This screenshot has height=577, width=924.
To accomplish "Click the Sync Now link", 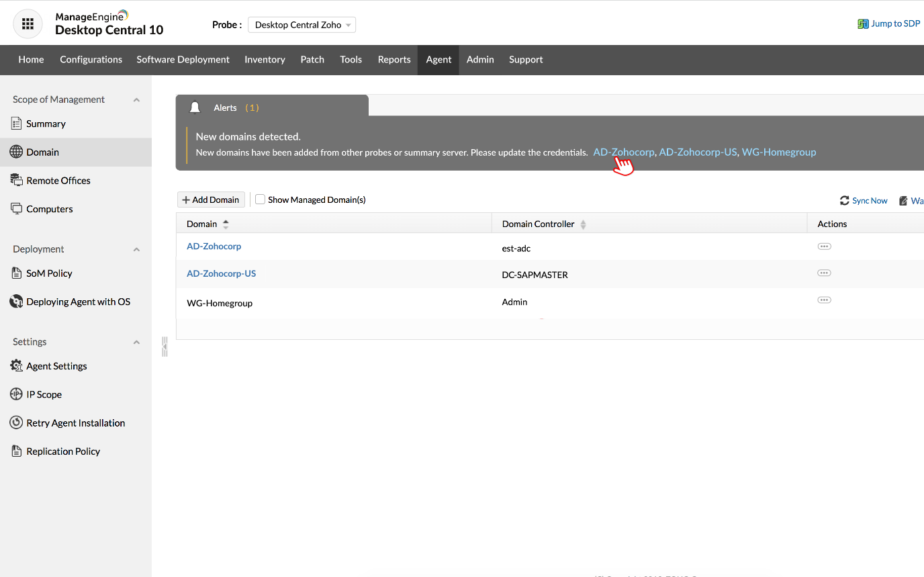I will [870, 201].
